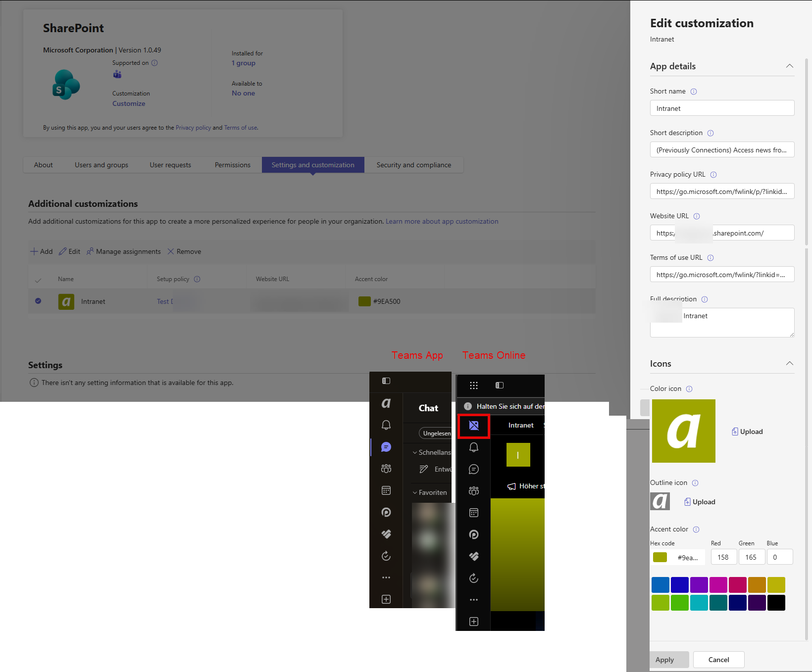Viewport: 812px width, 672px height.
Task: Open the app launcher grid in Teams Online
Action: tap(474, 385)
